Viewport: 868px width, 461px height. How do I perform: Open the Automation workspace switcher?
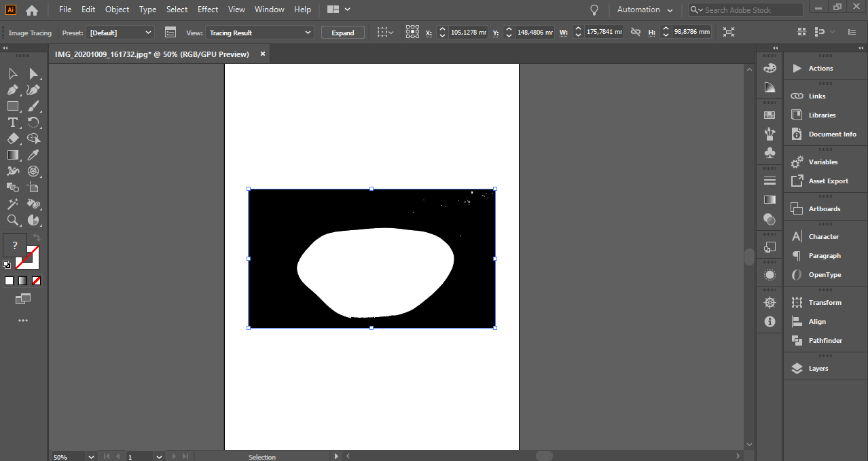[x=645, y=10]
